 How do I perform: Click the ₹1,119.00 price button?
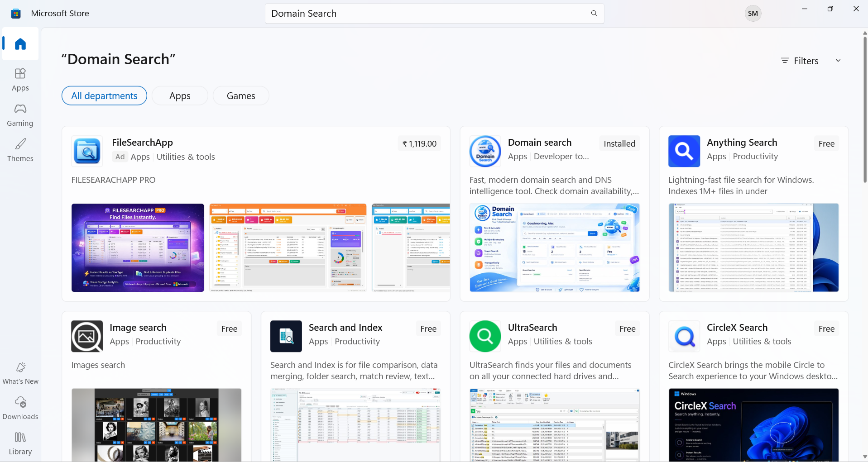pyautogui.click(x=420, y=144)
